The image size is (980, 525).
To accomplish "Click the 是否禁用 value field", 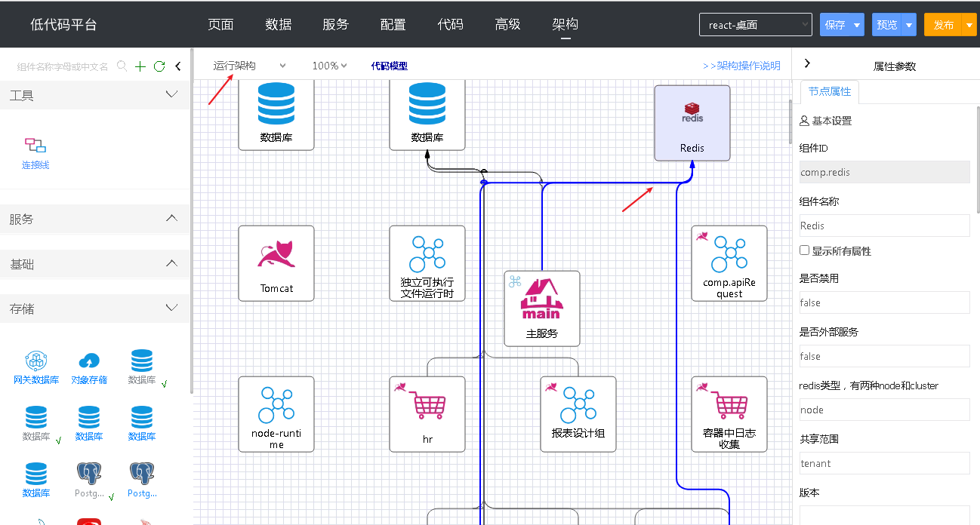I will tap(885, 302).
